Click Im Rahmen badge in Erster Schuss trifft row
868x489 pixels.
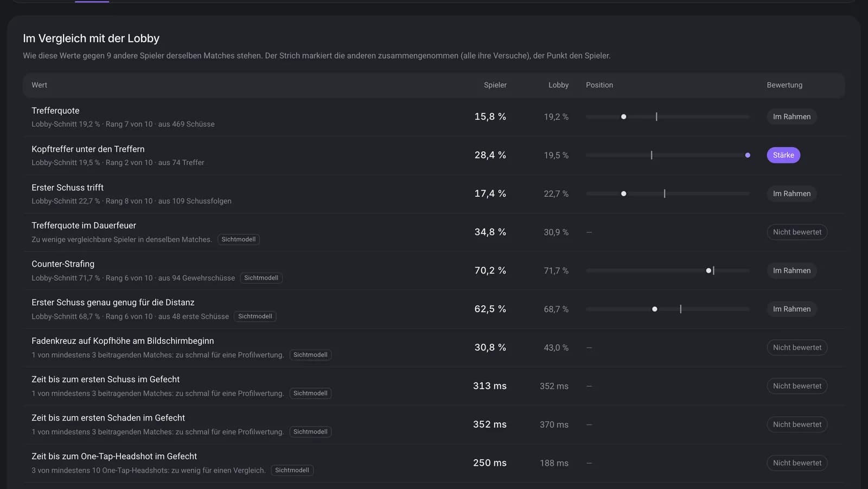pyautogui.click(x=792, y=194)
